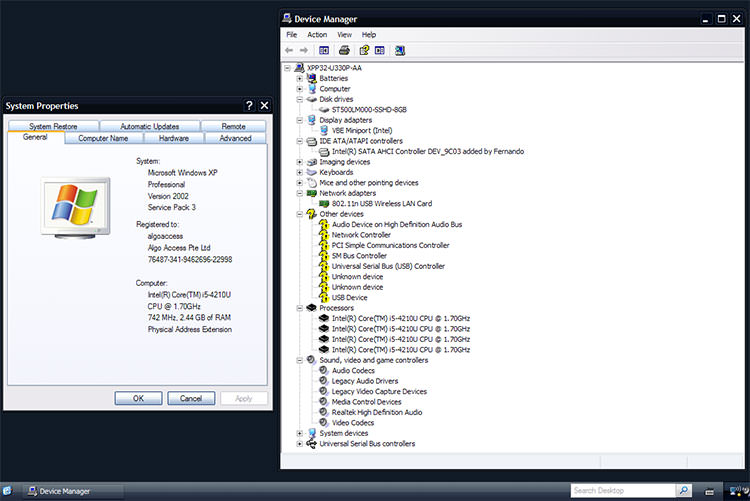Screen dimensions: 750x501
Task: Click the 802.11n USB Wireless LAN Card icon
Action: coord(323,203)
